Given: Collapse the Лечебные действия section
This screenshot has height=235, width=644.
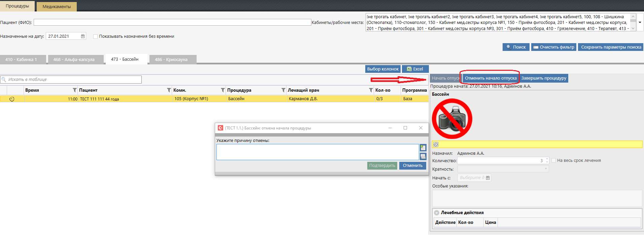Looking at the screenshot, I should pyautogui.click(x=437, y=213).
